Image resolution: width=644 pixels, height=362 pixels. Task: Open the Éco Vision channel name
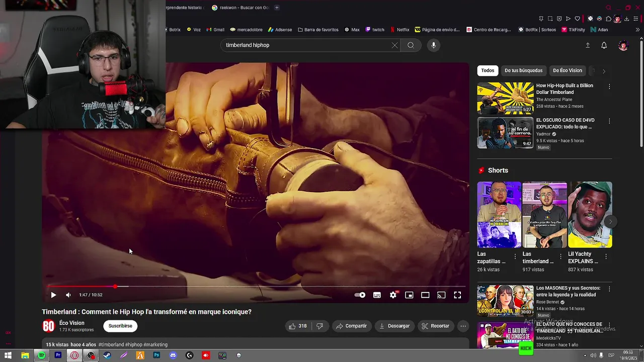(72, 323)
